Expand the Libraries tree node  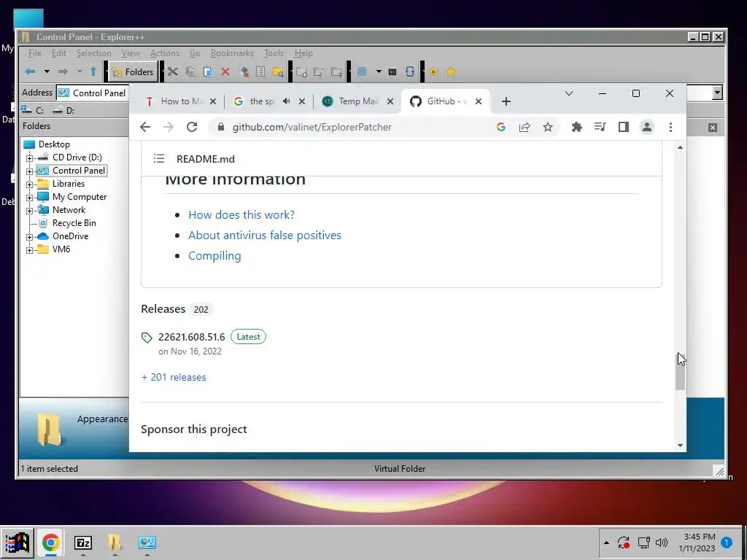click(x=29, y=184)
